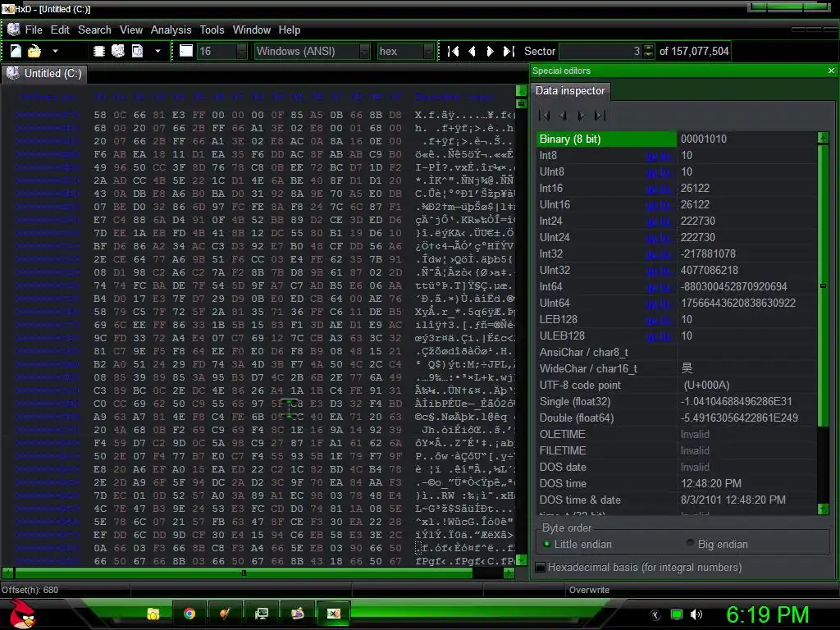This screenshot has width=840, height=630.
Task: Open the View menu
Action: pos(130,30)
